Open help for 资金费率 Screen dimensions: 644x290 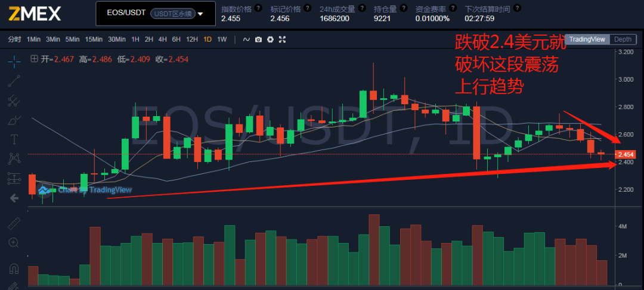453,8
